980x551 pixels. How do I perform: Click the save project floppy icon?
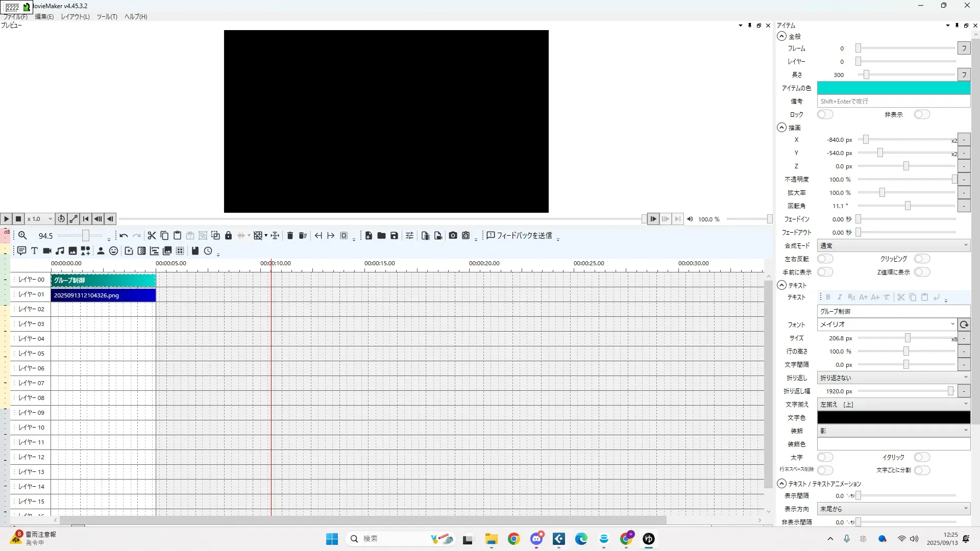[394, 236]
